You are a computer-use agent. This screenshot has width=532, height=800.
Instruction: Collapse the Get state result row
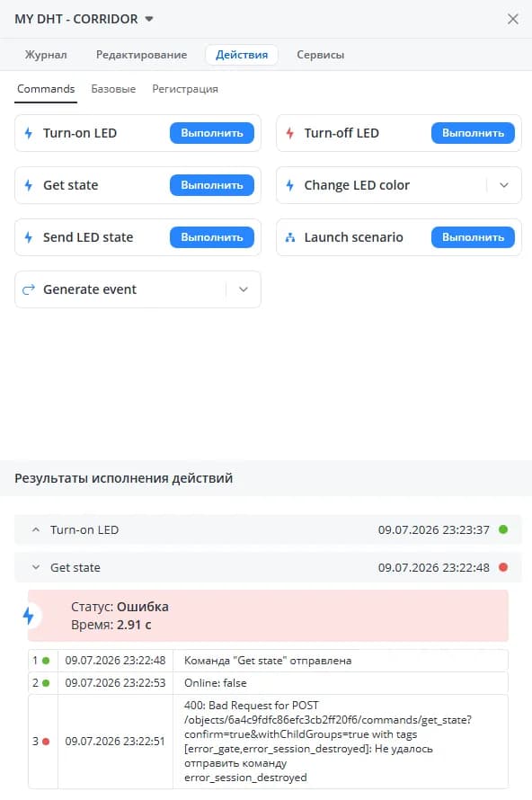(x=36, y=567)
